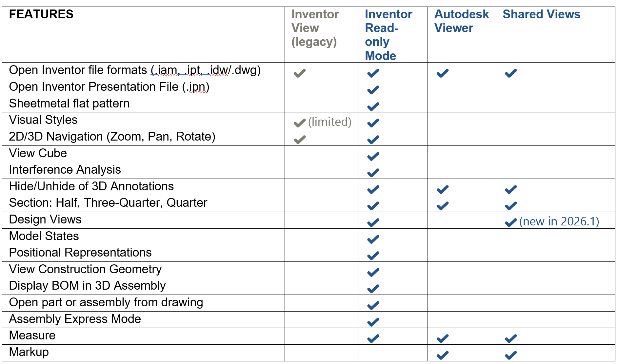Click the Interference Analysis row checkmark
The width and height of the screenshot is (618, 364).
[x=373, y=173]
